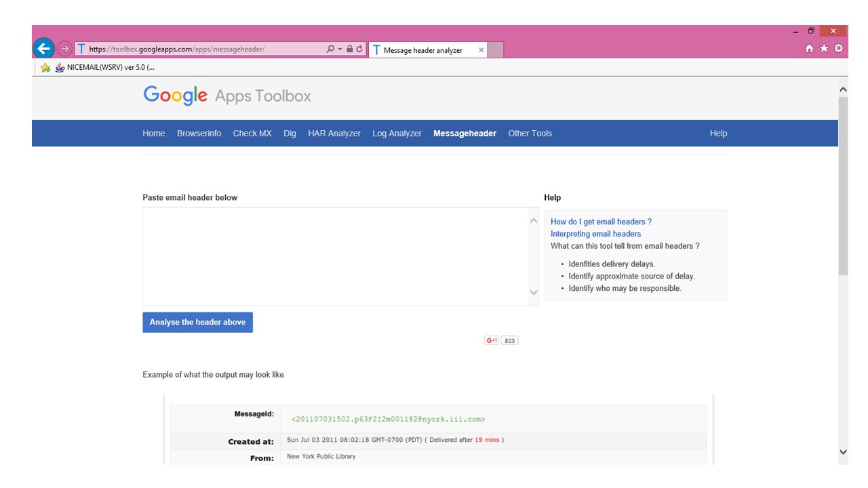Open address bar autocomplete dropdown arrow
868x488 pixels.
[340, 49]
